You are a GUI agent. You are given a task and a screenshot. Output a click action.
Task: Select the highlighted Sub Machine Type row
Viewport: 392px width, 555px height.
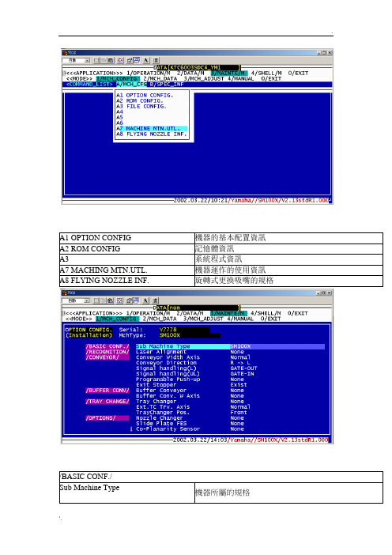pos(230,346)
